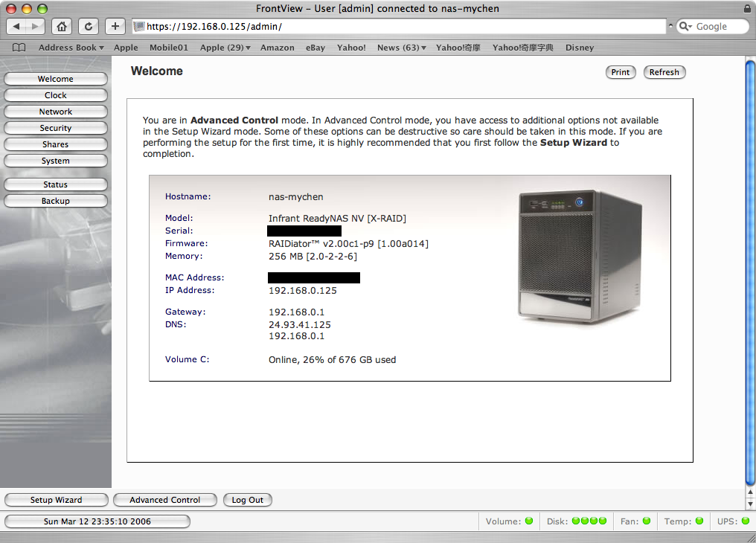Show all bookmarks via the open-book icon
The height and width of the screenshot is (543, 756).
(19, 48)
